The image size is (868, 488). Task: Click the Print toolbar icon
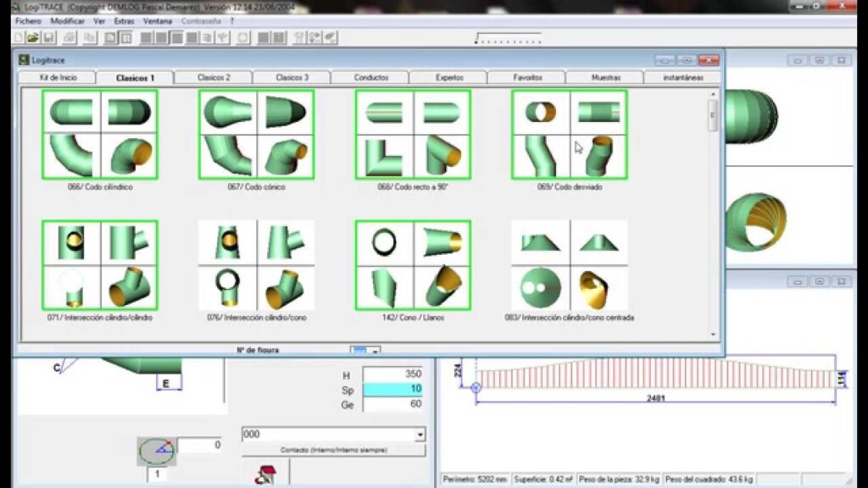(70, 37)
